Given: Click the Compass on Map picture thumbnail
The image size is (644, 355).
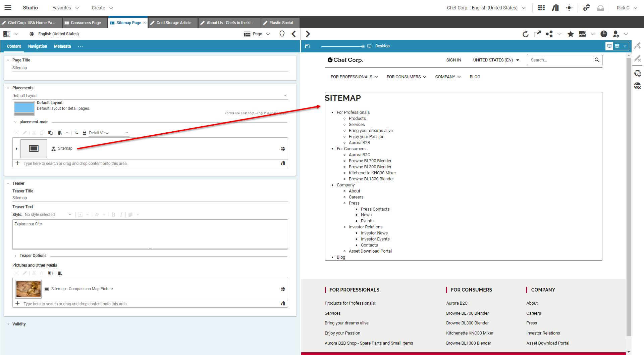Looking at the screenshot, I should pos(29,289).
